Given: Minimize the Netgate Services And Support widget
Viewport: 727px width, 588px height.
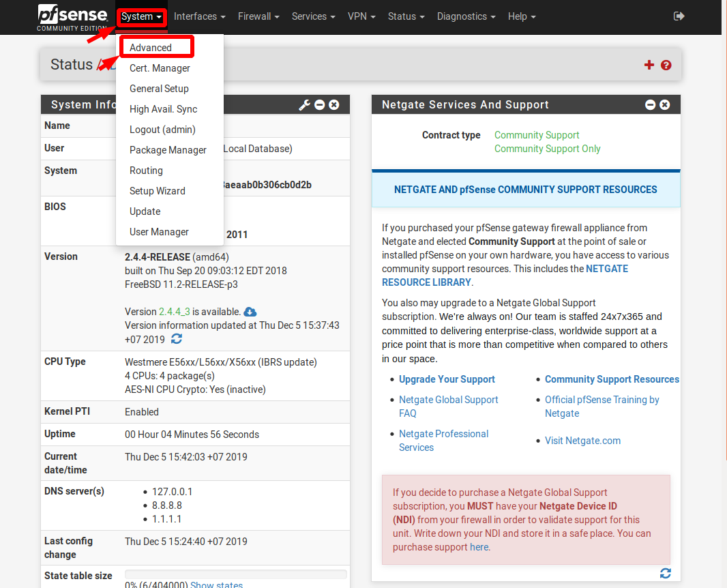Looking at the screenshot, I should tap(650, 105).
